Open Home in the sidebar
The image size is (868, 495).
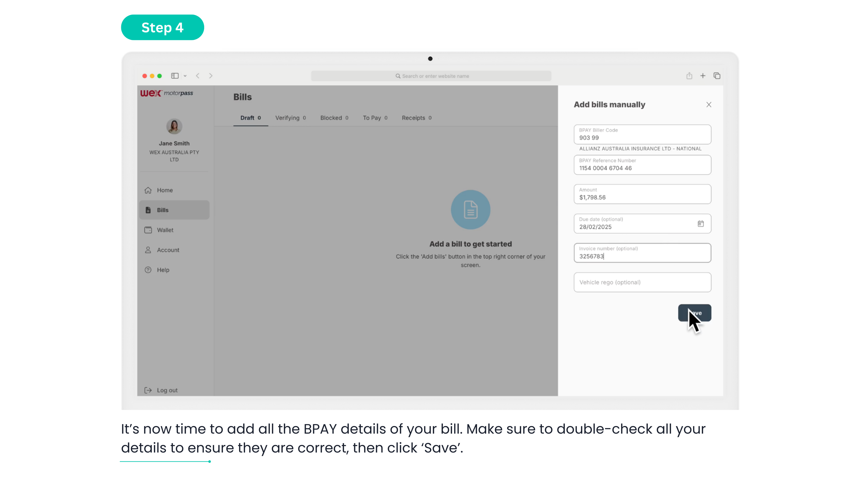(x=165, y=190)
